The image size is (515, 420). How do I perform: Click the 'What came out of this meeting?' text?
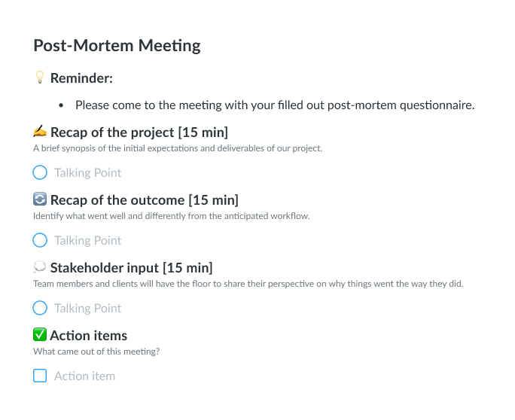(x=96, y=352)
